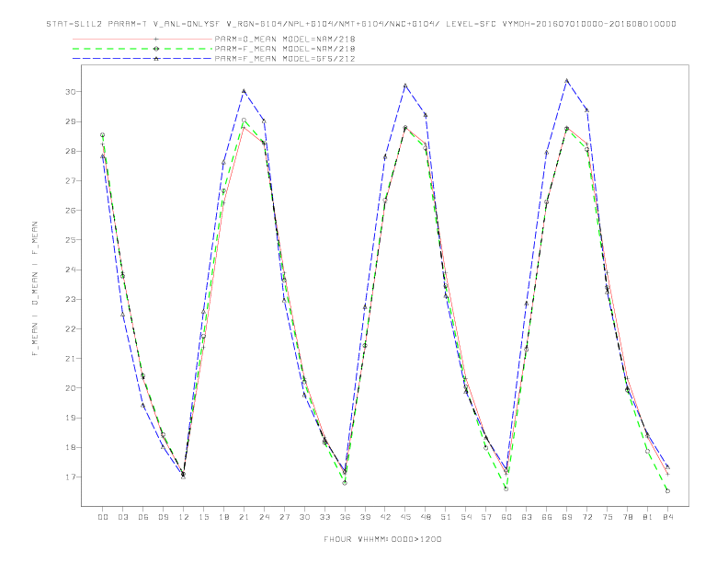
Task: Click x-axis forecast hour label 00
Action: pyautogui.click(x=103, y=517)
